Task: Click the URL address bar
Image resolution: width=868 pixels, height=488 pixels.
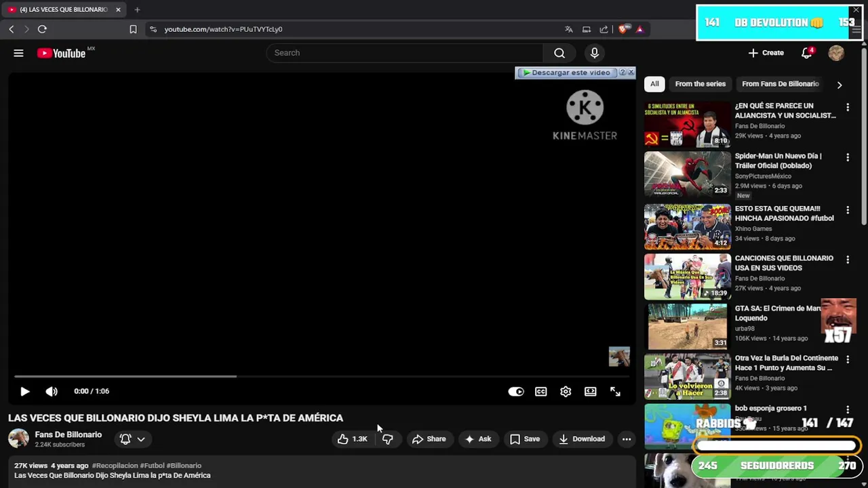Action: [x=353, y=29]
